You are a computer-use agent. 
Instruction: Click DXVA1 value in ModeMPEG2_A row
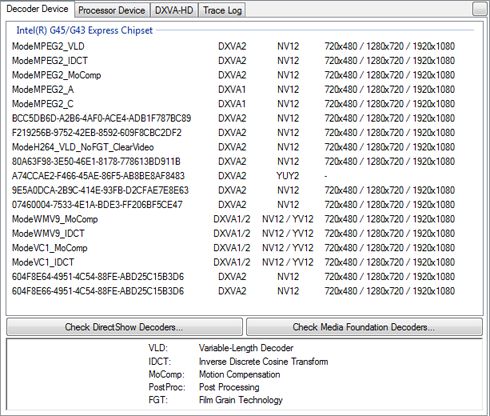pyautogui.click(x=232, y=89)
